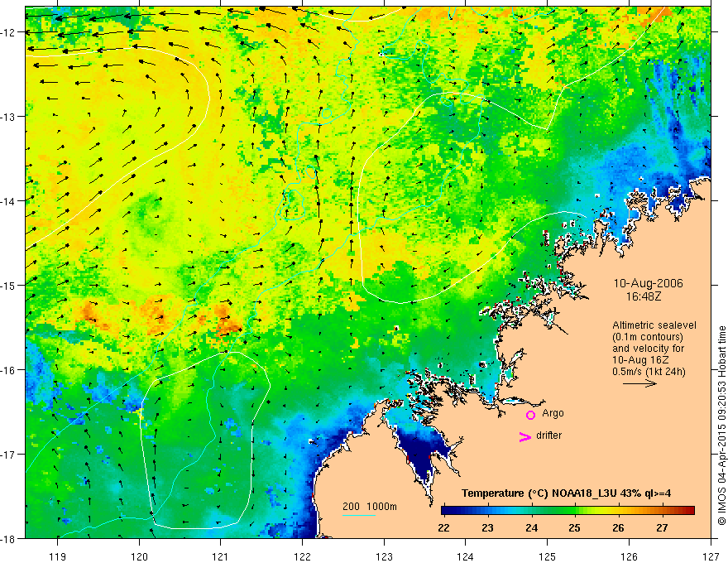
Task: Click the 'Argo' legend label
Action: pos(553,413)
